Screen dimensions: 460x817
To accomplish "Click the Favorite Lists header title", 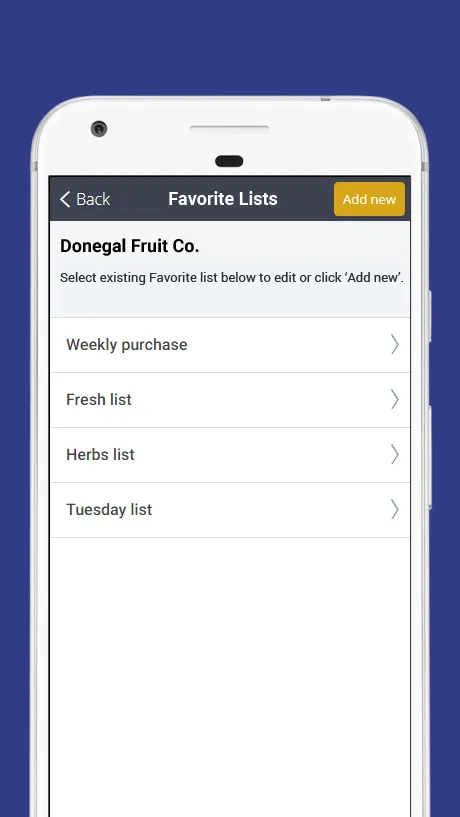I will pos(222,199).
